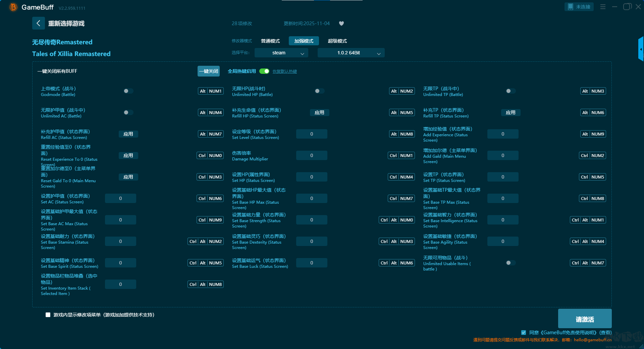Click the Ctrl NUM1 Damage Multiplier hotkey
The width and height of the screenshot is (644, 349).
[401, 155]
